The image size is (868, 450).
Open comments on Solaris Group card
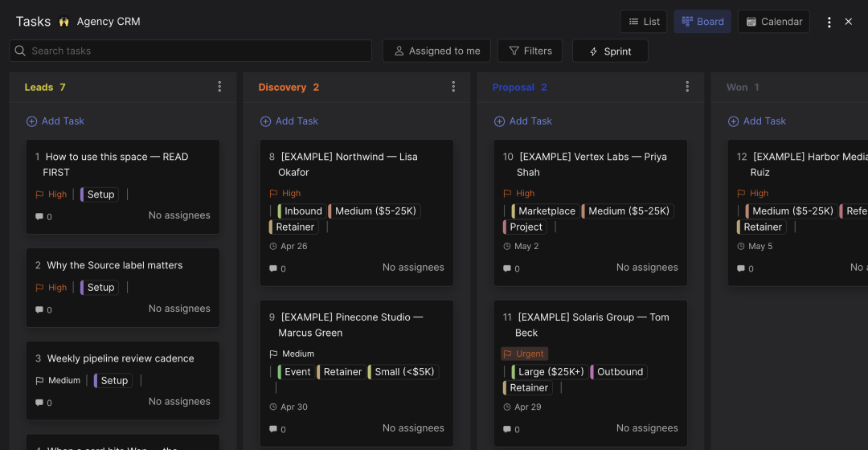[x=511, y=430]
